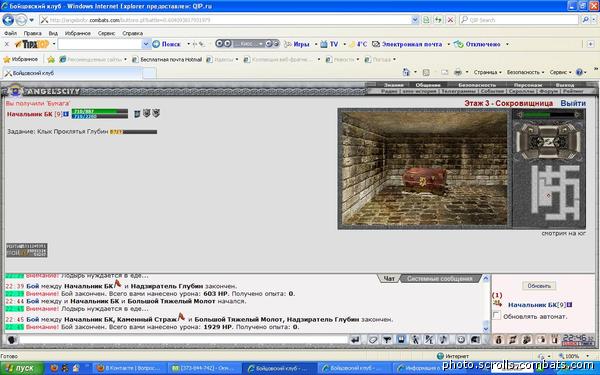This screenshot has width=600, height=375.
Task: Click the eraser icon to clear chat
Action: point(373,339)
